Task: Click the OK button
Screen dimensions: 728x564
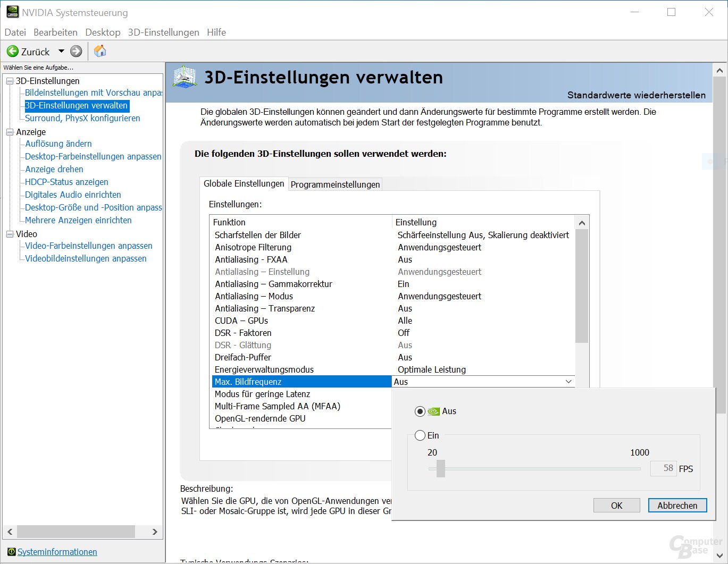Action: pyautogui.click(x=617, y=506)
